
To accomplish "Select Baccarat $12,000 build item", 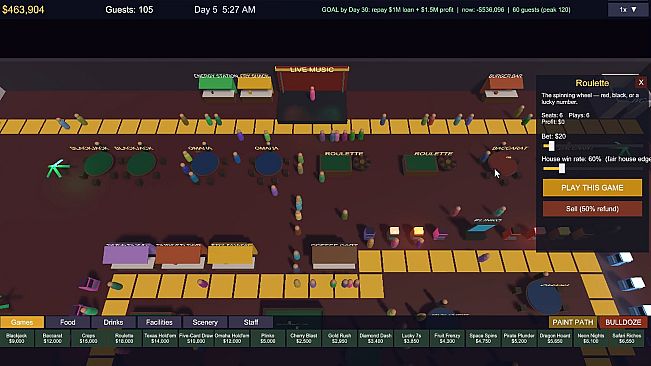I will point(52,338).
